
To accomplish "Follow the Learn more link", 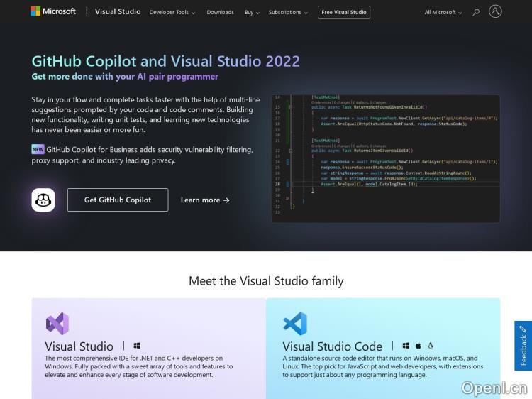I will (x=205, y=200).
